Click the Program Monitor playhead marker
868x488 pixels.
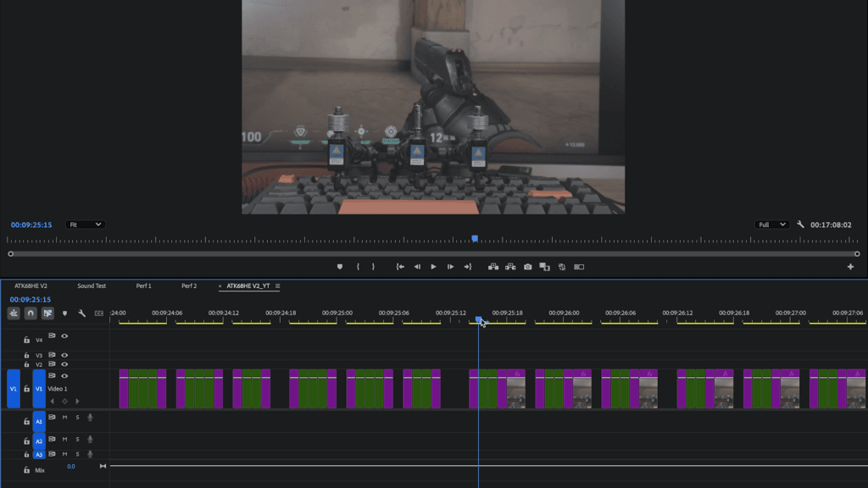click(x=475, y=238)
